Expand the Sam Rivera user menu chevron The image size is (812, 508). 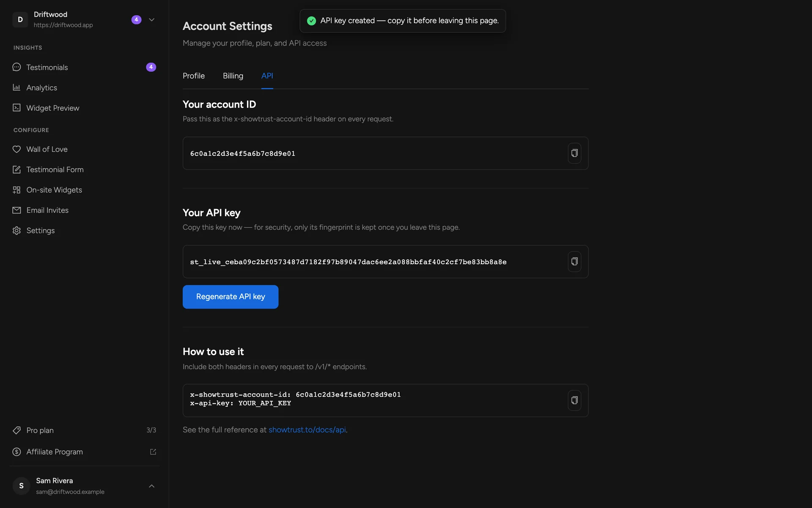pyautogui.click(x=151, y=486)
